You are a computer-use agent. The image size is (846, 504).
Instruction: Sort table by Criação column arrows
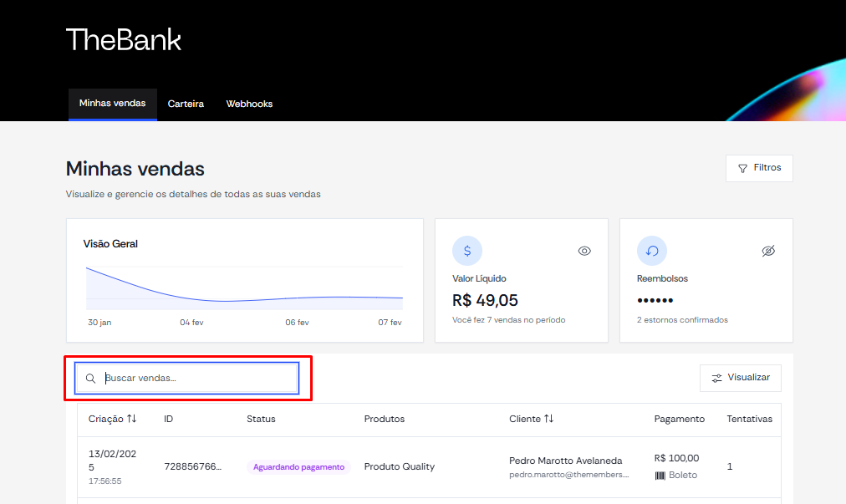click(x=131, y=419)
